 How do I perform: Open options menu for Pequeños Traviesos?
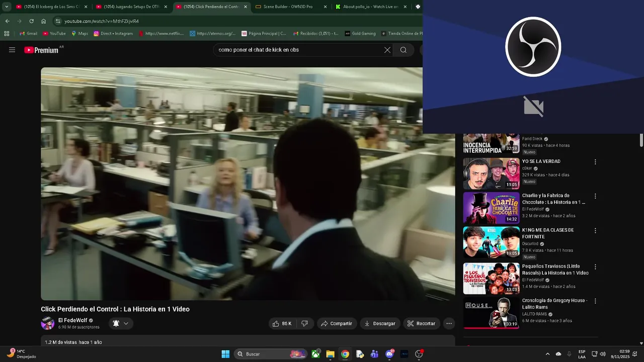pyautogui.click(x=595, y=267)
